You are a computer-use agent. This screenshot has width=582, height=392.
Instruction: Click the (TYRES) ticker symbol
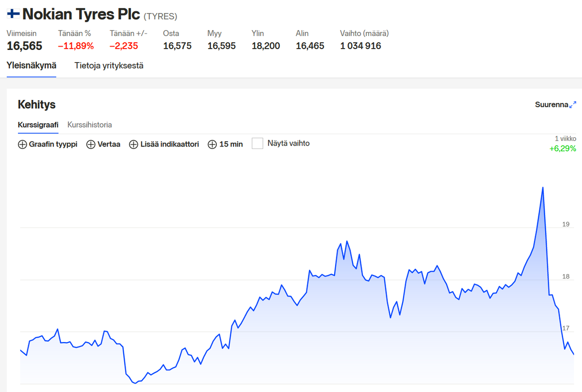[161, 16]
